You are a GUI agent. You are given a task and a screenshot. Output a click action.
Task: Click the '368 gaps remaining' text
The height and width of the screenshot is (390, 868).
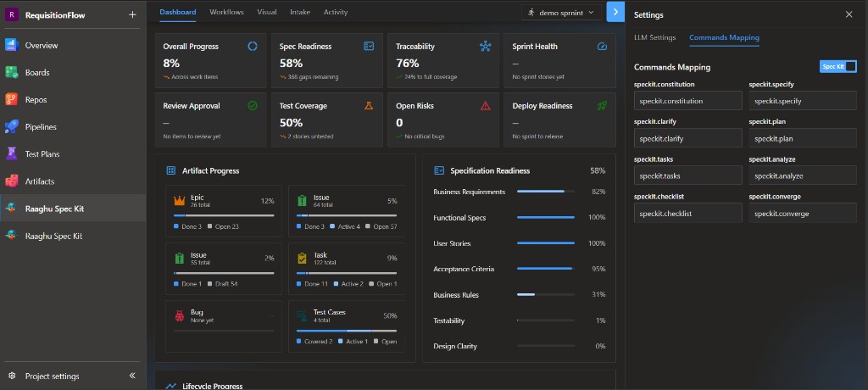313,77
